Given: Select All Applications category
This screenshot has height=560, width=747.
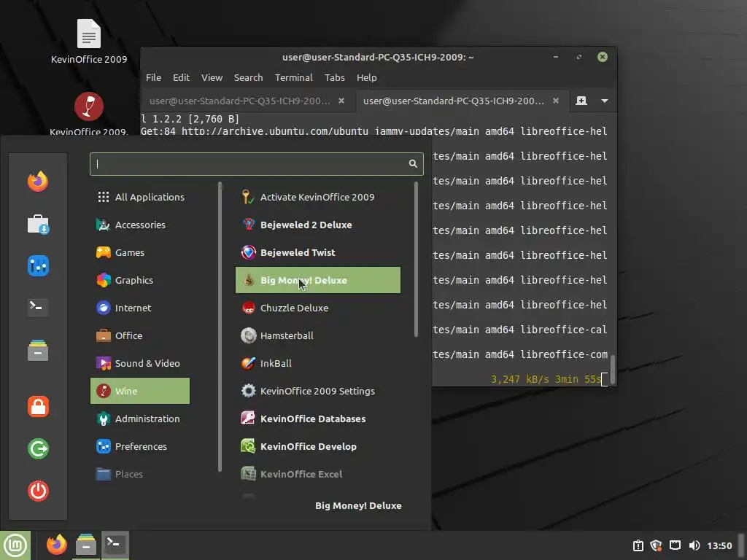Looking at the screenshot, I should [x=140, y=197].
